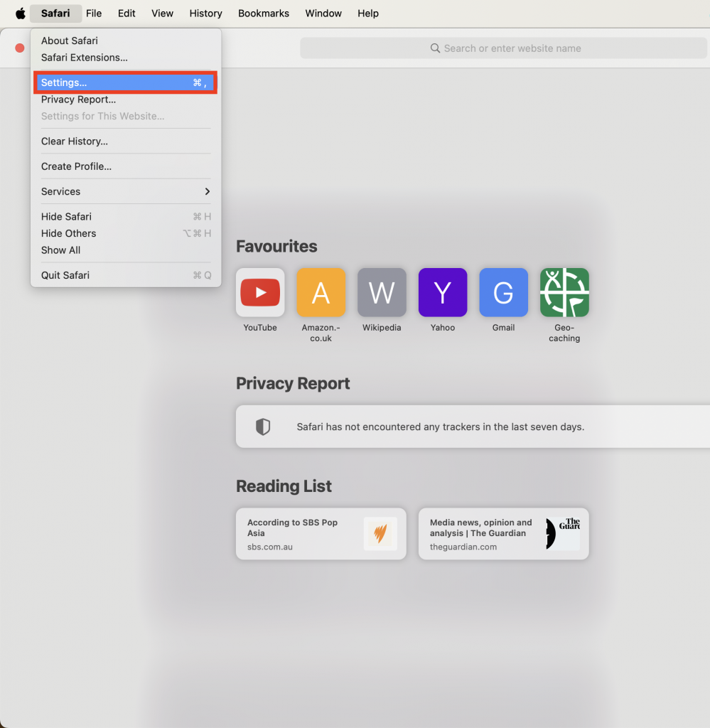
Task: Open the Bookmarks menu
Action: coord(264,14)
